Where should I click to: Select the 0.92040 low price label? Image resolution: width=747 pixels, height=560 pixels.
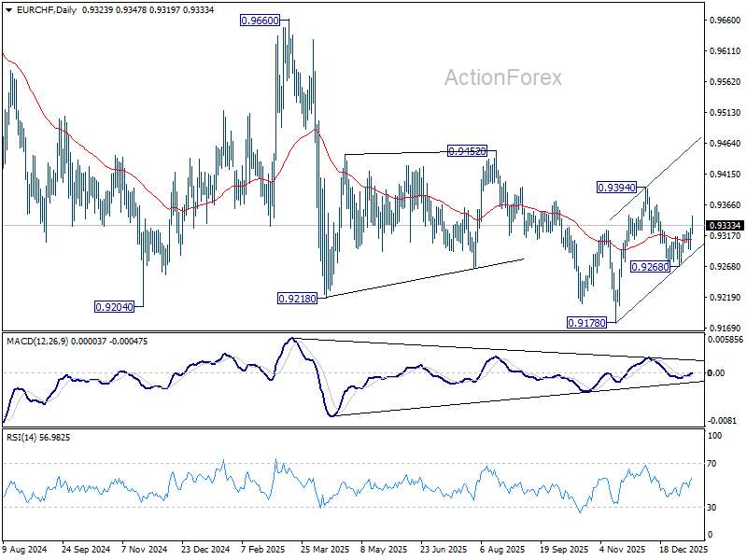point(114,307)
